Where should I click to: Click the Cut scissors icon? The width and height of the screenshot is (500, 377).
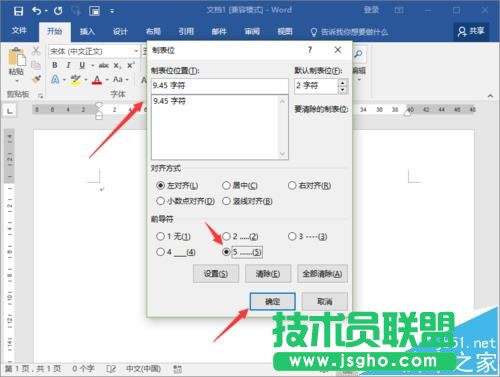pyautogui.click(x=36, y=51)
